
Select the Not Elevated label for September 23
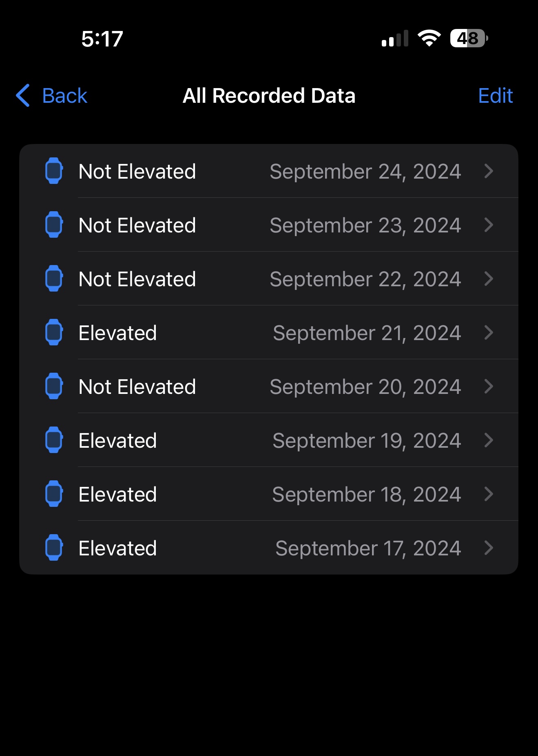[x=137, y=225]
